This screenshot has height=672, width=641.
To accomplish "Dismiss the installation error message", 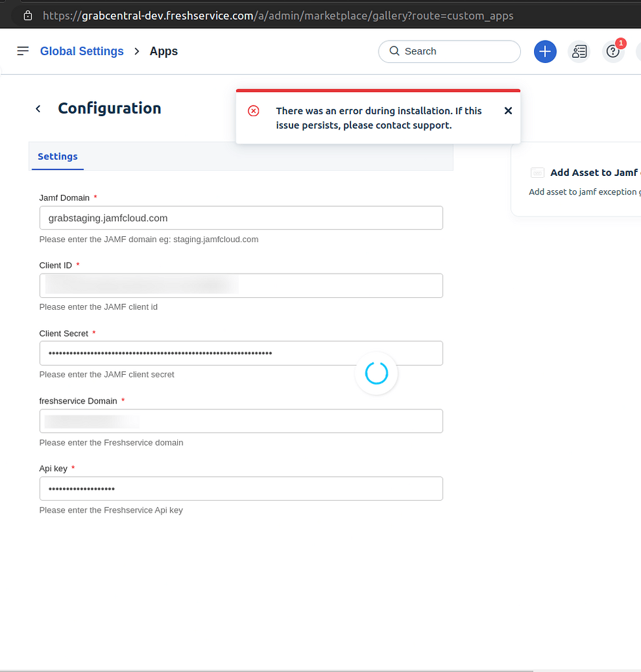I will pos(508,110).
